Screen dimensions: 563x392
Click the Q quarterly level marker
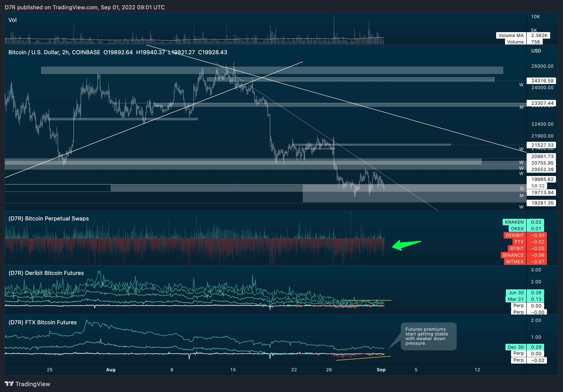[522, 188]
